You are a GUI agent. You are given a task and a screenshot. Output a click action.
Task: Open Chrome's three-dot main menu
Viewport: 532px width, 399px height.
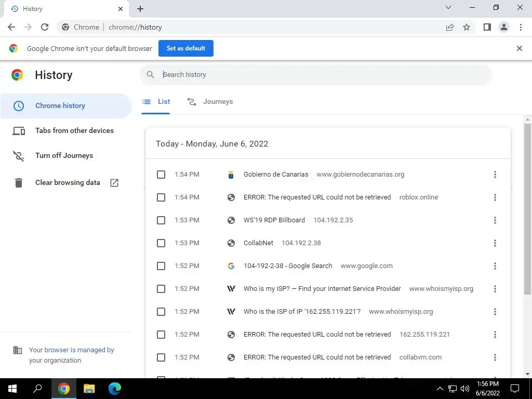point(521,27)
